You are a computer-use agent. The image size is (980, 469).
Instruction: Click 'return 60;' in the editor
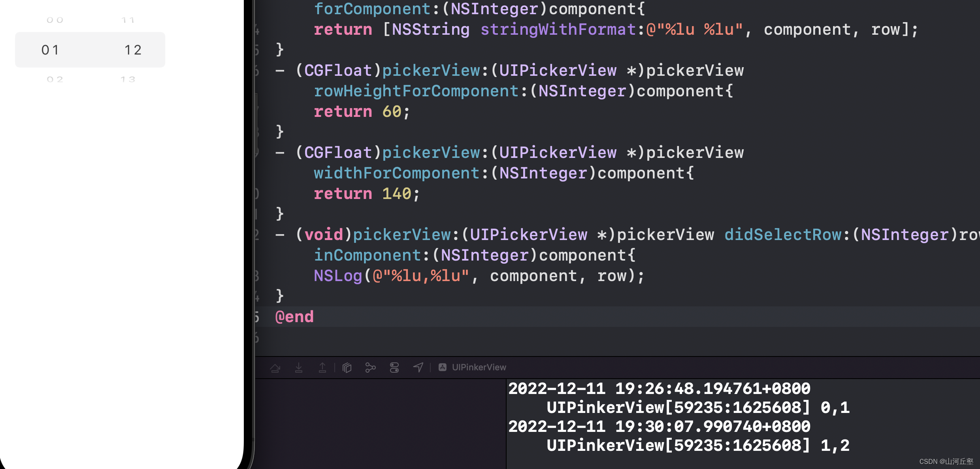pos(362,112)
